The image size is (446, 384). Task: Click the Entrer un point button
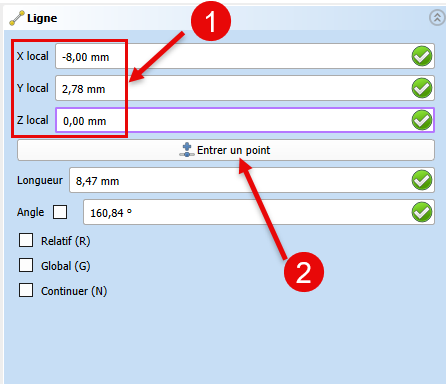pyautogui.click(x=226, y=150)
